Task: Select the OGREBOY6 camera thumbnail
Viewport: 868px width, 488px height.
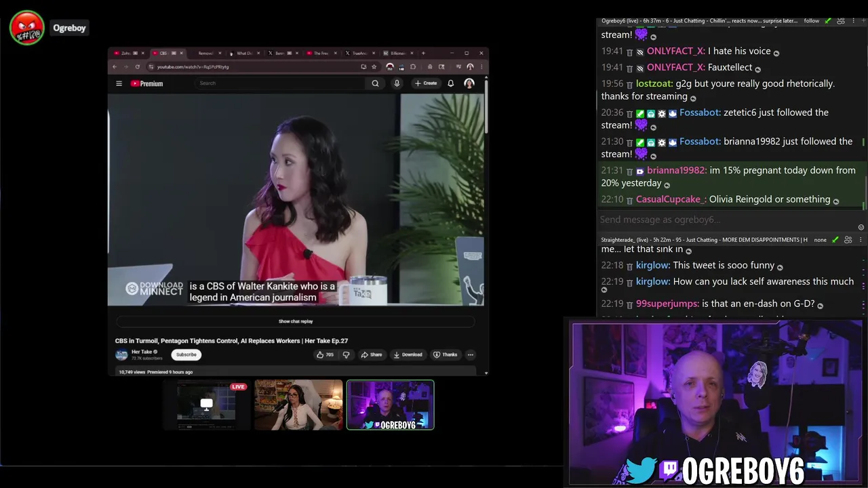Action: [x=391, y=405]
